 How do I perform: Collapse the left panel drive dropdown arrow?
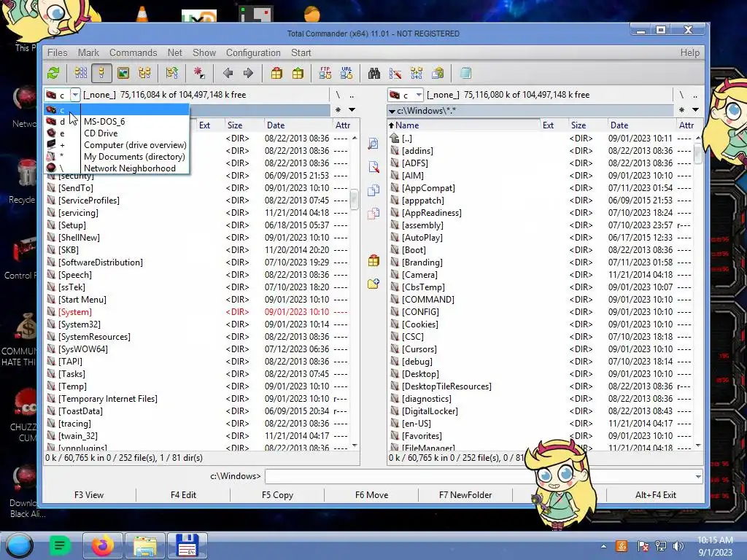click(75, 95)
